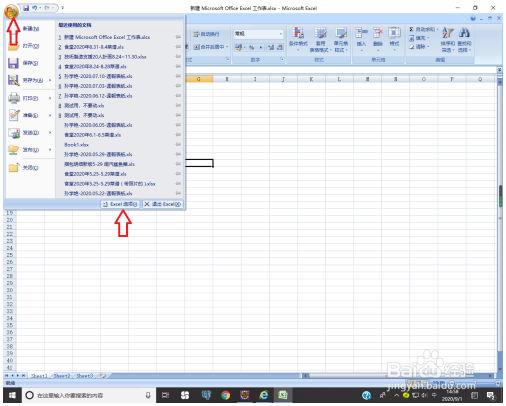Pin recent file number 3 (8.24~11.30.xlsx)
Viewport: 506px width, 406px height.
point(178,57)
